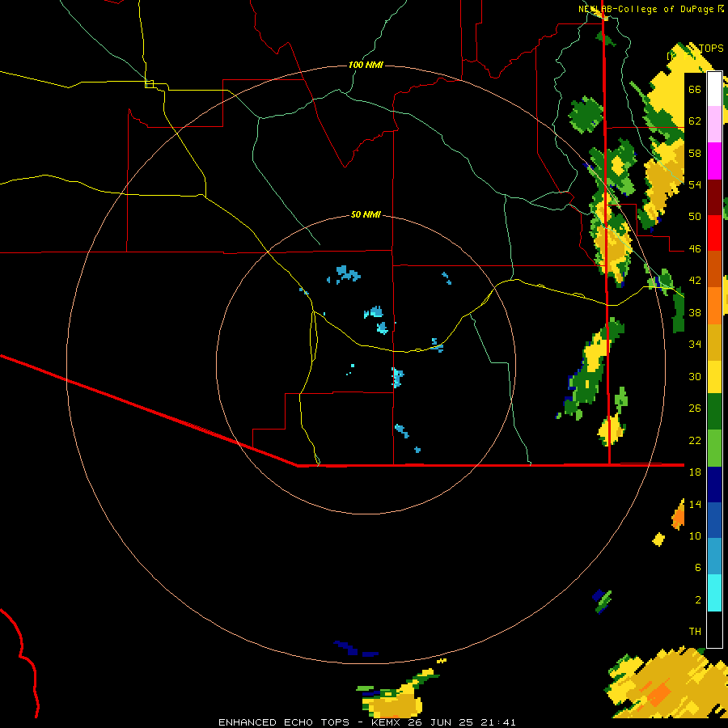The height and width of the screenshot is (728, 728).
Task: Click the legend value "22"
Action: tap(695, 440)
